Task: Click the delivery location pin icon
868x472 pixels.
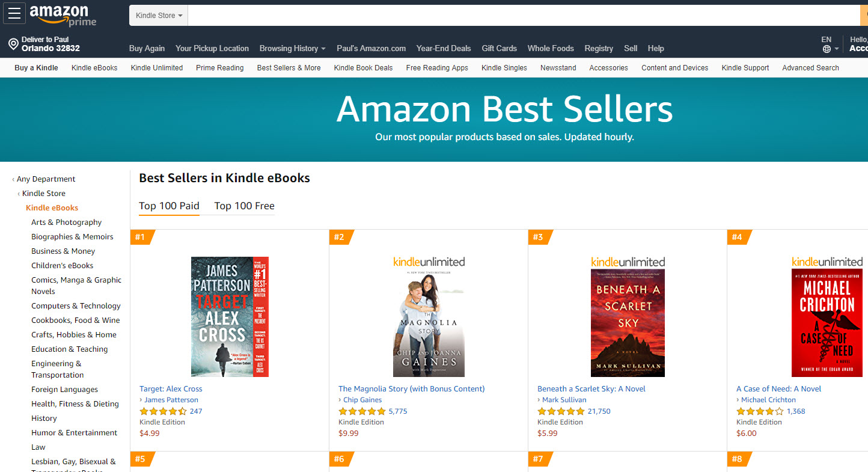Action: 13,44
